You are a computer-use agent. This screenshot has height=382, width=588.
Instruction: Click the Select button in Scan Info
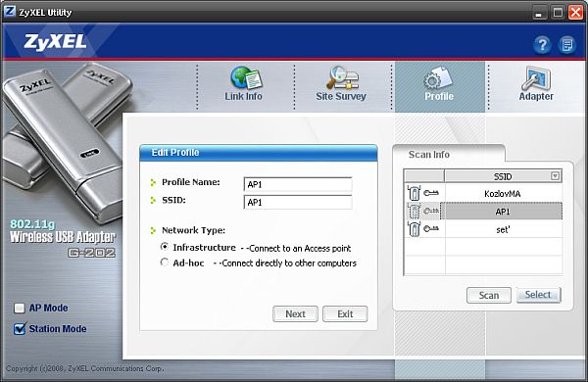[x=538, y=295]
